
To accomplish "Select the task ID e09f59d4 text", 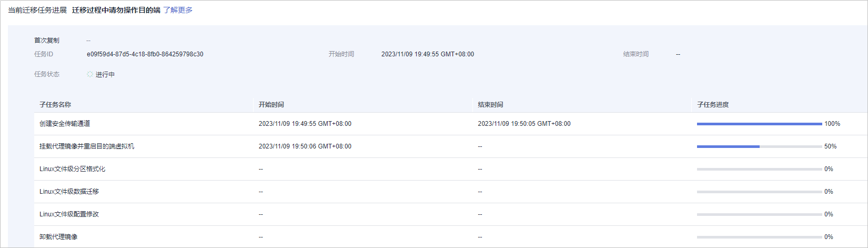I will [x=145, y=54].
